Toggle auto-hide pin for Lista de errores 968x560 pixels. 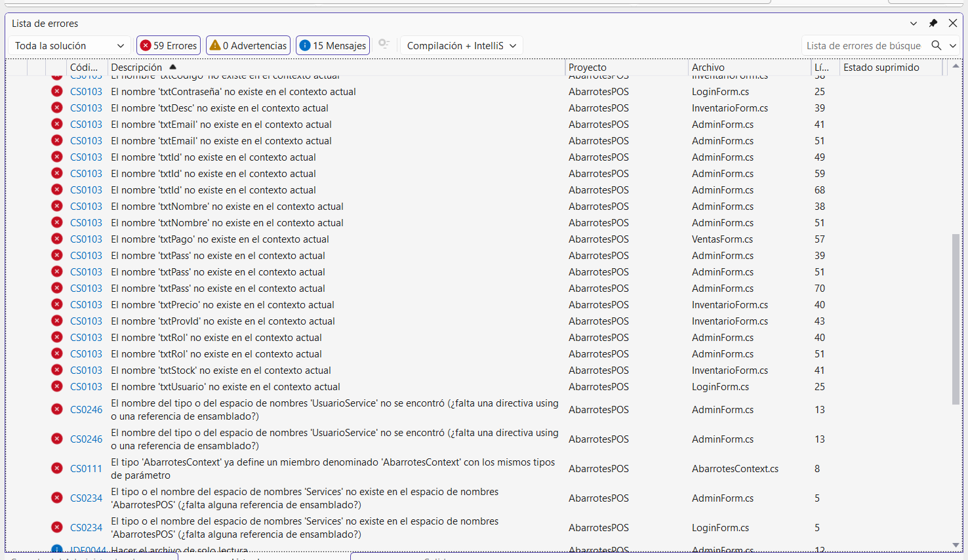tap(933, 23)
